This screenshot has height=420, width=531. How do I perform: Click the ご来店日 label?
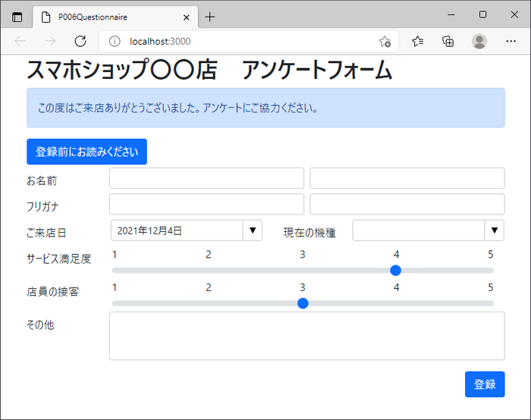point(46,233)
